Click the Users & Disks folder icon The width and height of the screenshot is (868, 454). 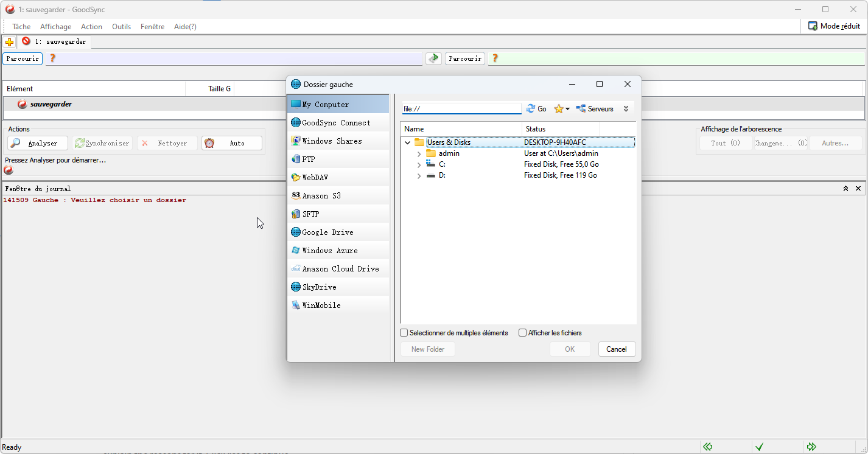419,142
